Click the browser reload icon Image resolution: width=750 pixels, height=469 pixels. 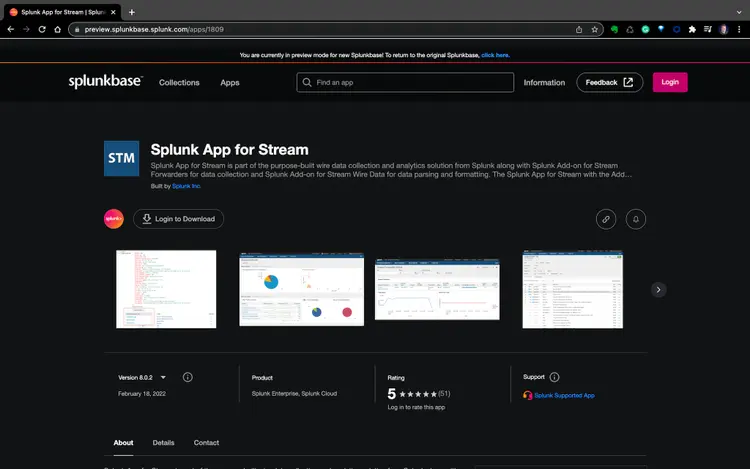42,29
